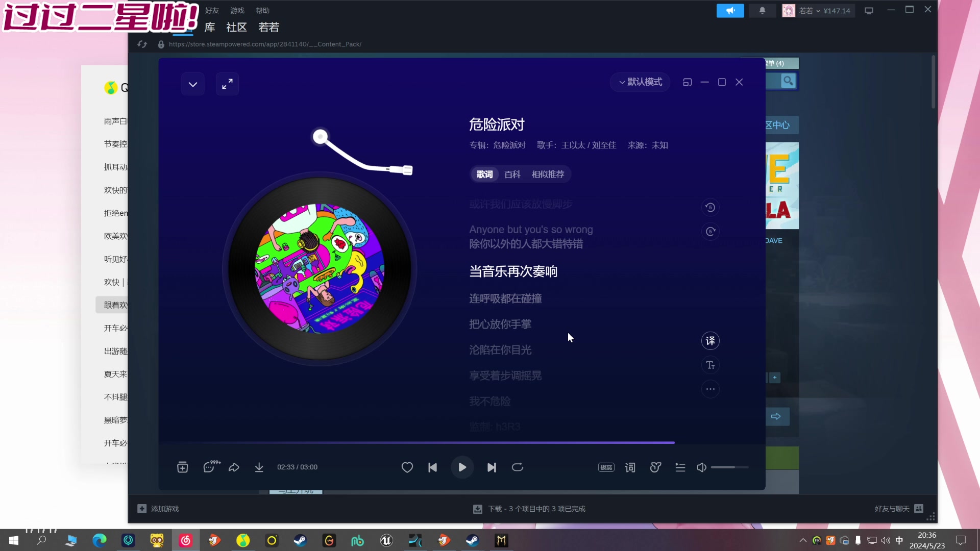The width and height of the screenshot is (980, 551).
Task: Pause the currently playing track
Action: click(462, 467)
